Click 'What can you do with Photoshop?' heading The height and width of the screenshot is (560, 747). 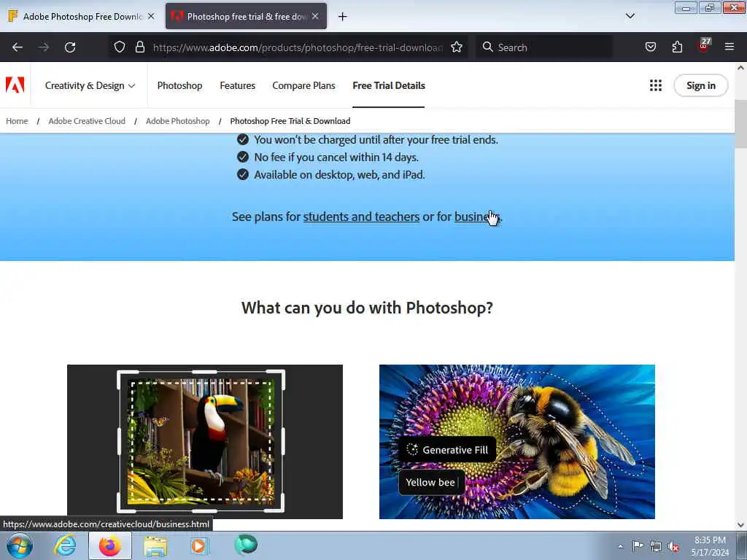click(x=367, y=308)
